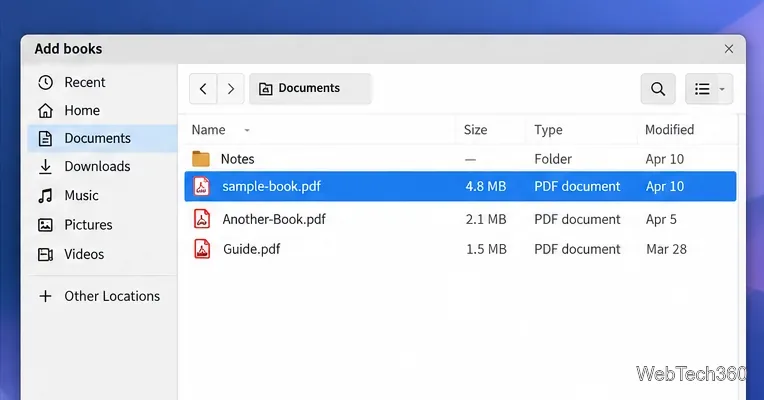Go to Home in the sidebar
The image size is (764, 400).
tap(103, 111)
